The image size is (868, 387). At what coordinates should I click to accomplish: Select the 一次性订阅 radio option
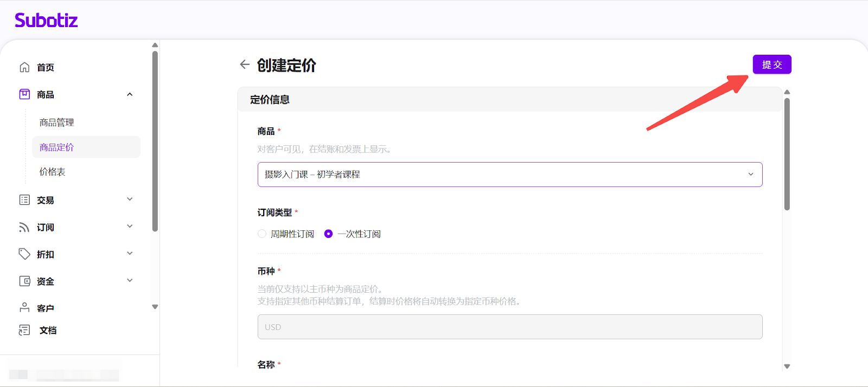pos(328,234)
